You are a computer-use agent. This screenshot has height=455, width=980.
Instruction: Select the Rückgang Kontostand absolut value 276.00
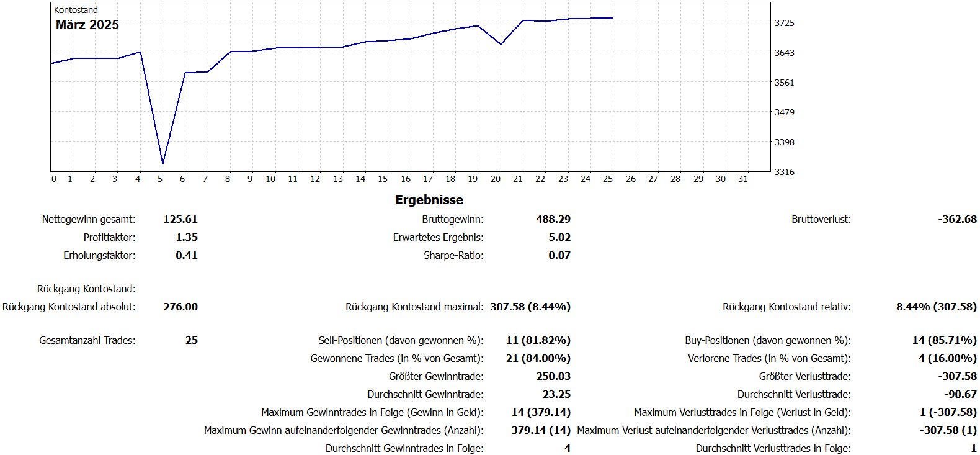180,307
